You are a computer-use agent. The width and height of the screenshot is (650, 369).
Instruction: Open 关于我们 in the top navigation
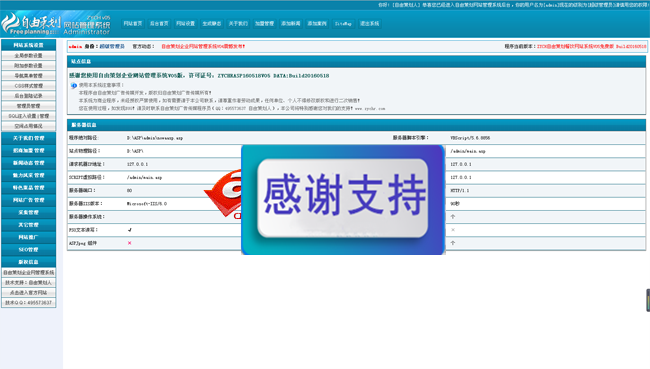coord(238,24)
